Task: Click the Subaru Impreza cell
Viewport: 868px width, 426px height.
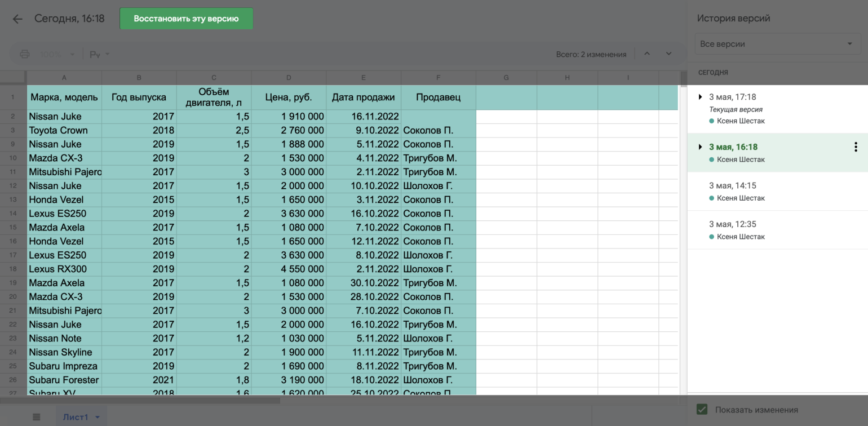Action: tap(64, 366)
